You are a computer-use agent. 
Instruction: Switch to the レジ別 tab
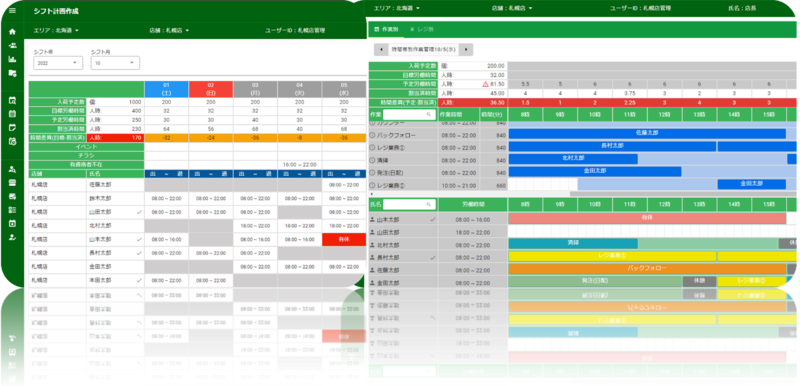[421, 30]
